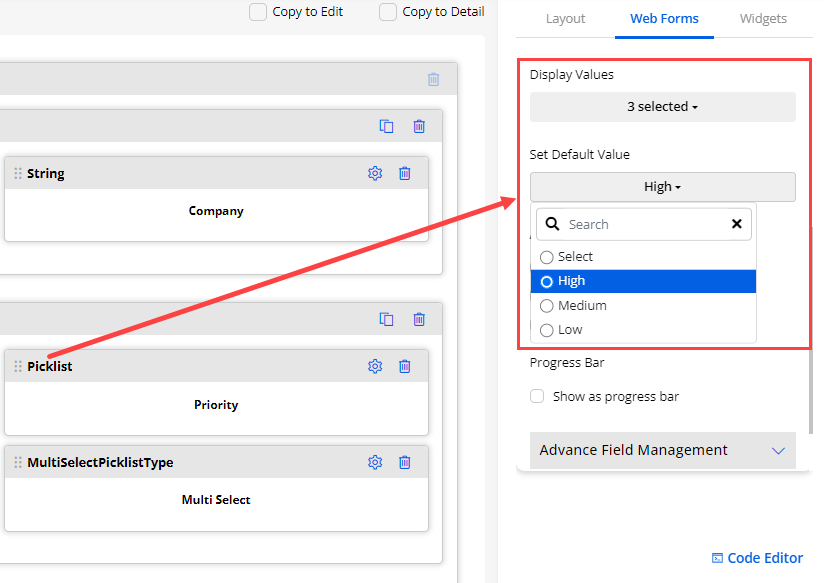Enable Copy to Edit checkbox
824x583 pixels.
(x=258, y=12)
